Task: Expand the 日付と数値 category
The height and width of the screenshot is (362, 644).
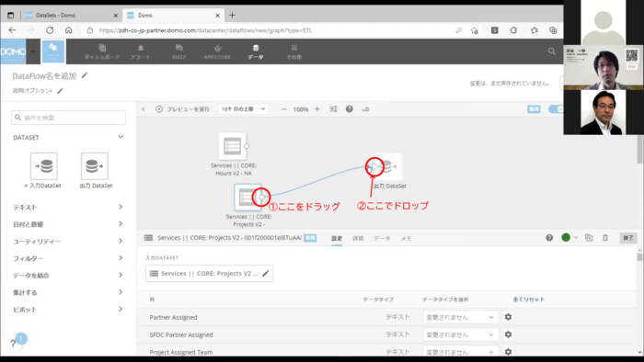Action: tap(68, 224)
